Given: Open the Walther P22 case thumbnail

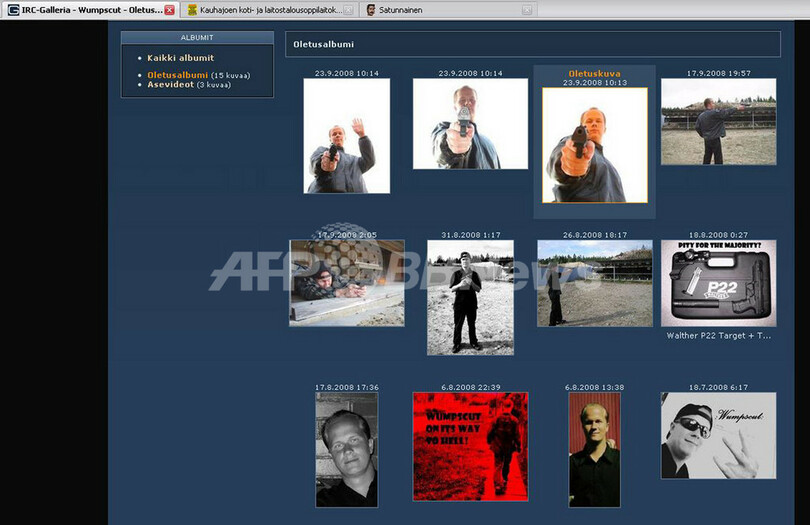Looking at the screenshot, I should tap(718, 283).
